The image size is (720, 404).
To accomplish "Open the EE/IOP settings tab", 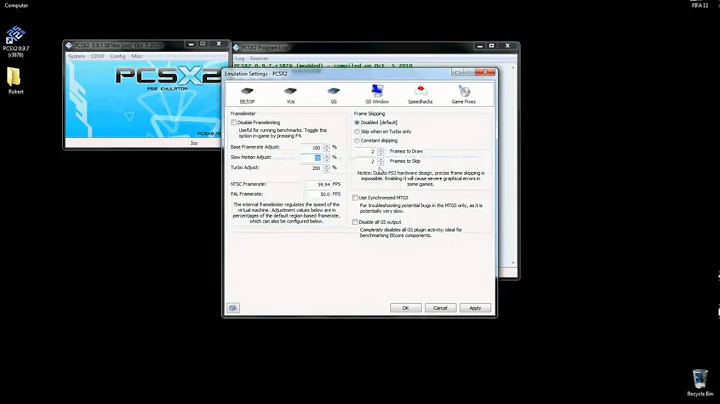I will point(247,95).
